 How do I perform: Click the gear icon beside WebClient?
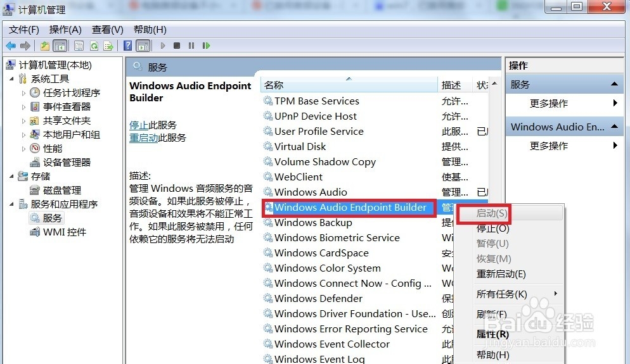click(267, 177)
